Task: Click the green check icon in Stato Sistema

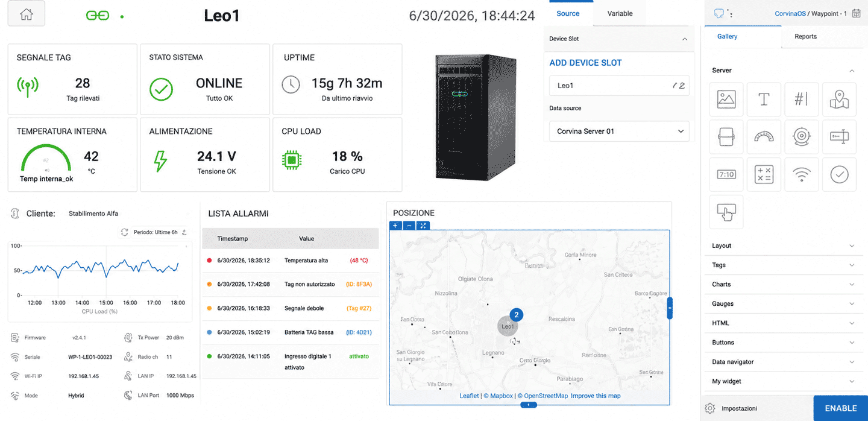Action: (x=161, y=89)
